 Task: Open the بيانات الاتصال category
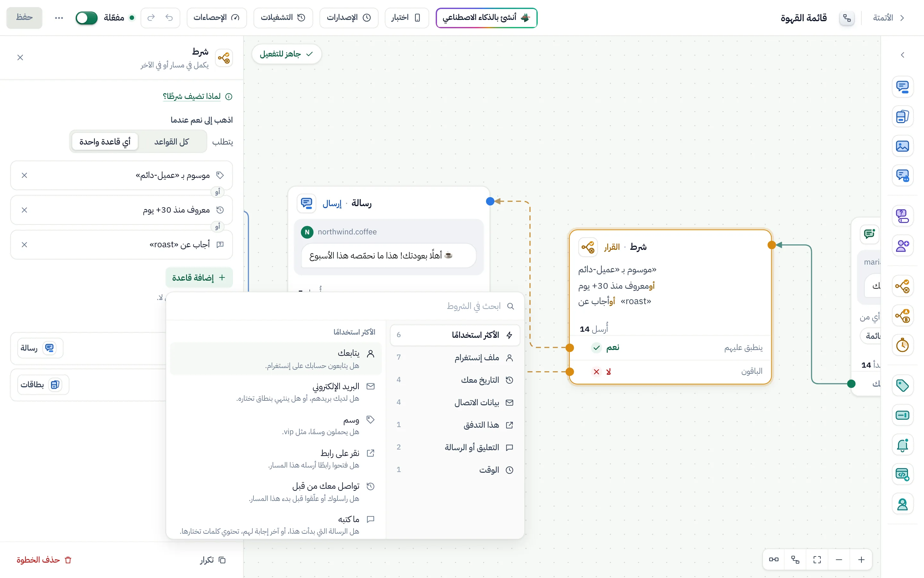tap(455, 402)
